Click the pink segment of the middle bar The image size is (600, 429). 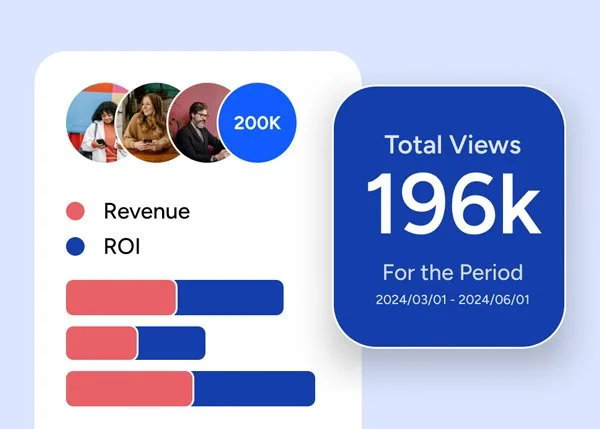pos(101,343)
